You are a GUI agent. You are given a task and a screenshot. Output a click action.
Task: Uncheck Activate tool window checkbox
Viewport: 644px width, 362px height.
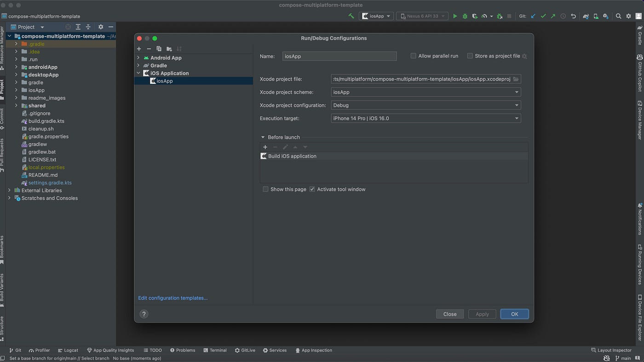tap(312, 189)
